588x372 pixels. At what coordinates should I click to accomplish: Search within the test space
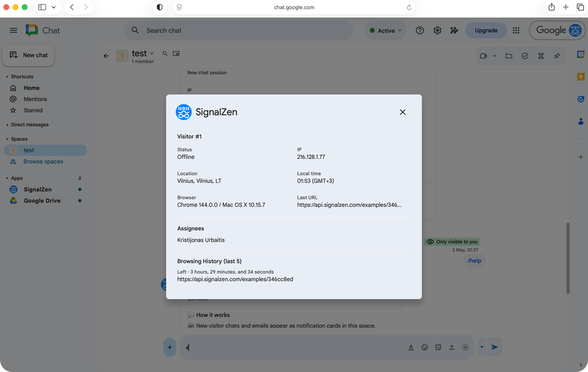coord(165,53)
